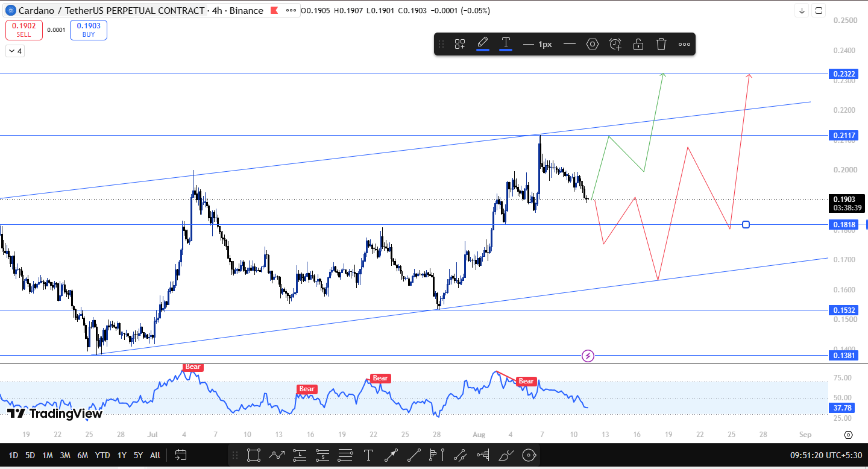
Task: Click the Bear label above early July
Action: click(193, 367)
